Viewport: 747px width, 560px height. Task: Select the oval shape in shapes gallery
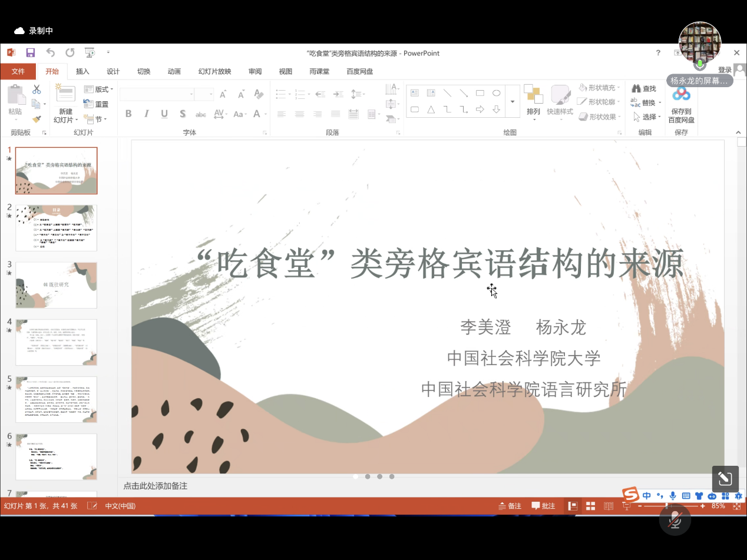[496, 93]
